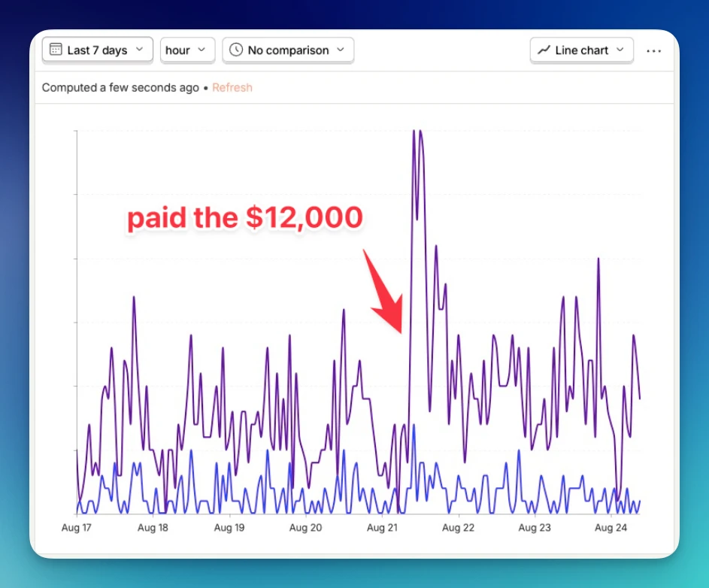709x588 pixels.
Task: Open the Last 7 days date range dropdown
Action: tap(97, 50)
